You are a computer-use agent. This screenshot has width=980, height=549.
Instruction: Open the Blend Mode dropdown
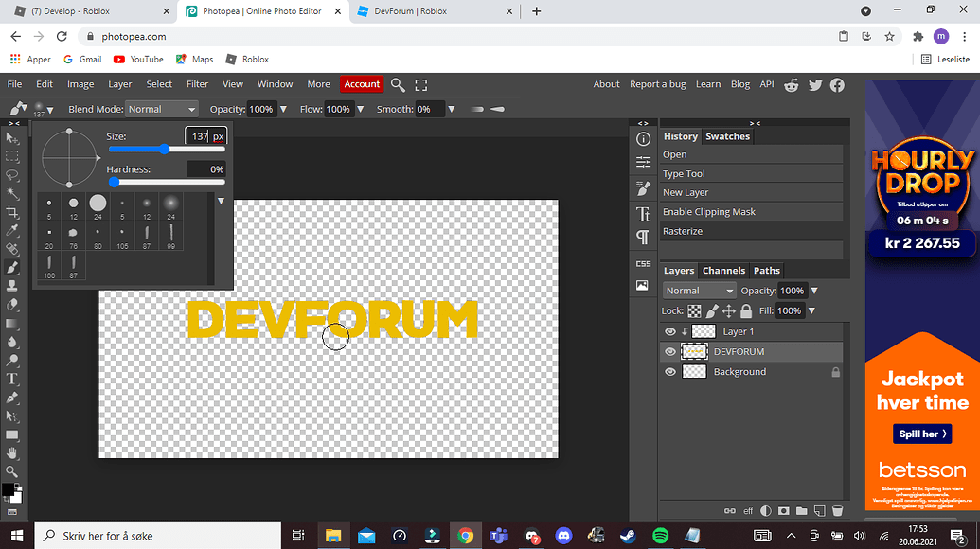pos(161,108)
